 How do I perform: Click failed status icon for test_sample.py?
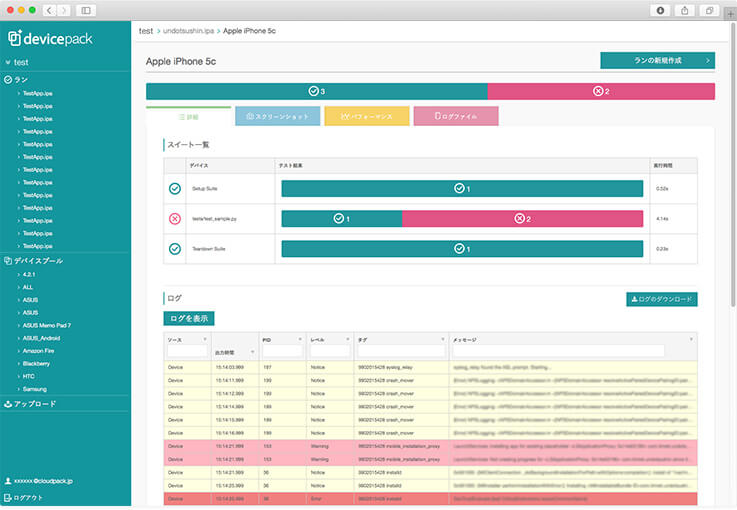pos(175,219)
